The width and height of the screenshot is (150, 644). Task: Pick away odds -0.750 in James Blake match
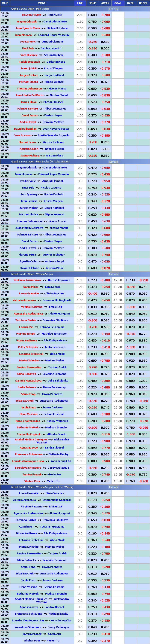[x=105, y=102]
